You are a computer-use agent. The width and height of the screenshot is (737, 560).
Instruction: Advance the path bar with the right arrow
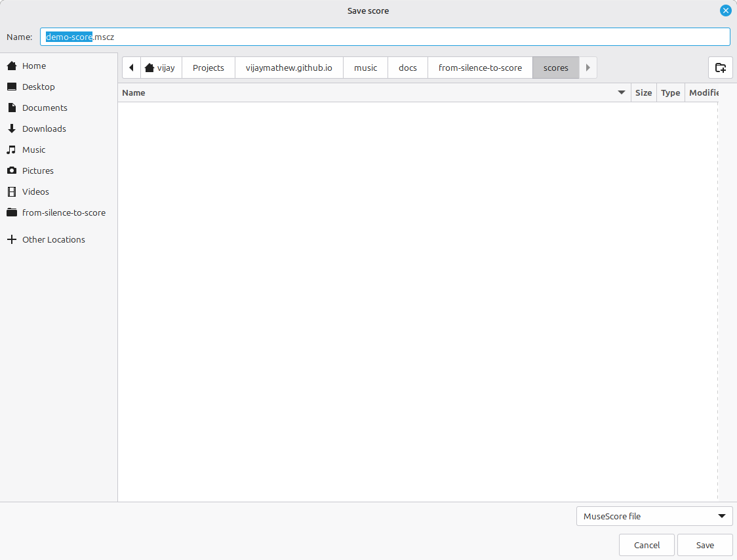[588, 68]
